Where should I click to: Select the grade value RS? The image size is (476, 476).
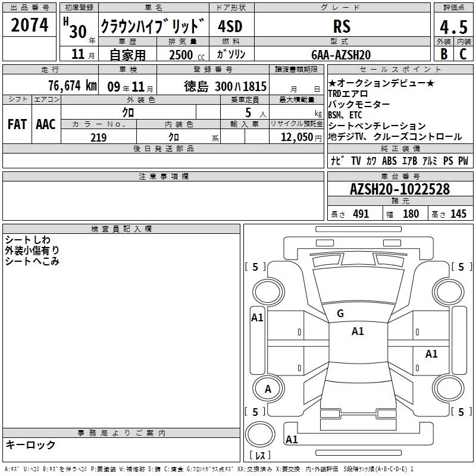coord(342,26)
